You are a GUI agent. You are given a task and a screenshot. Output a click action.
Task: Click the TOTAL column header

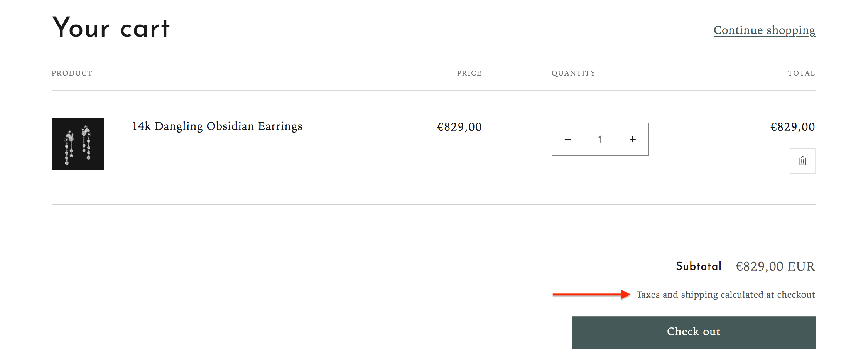[x=801, y=73]
